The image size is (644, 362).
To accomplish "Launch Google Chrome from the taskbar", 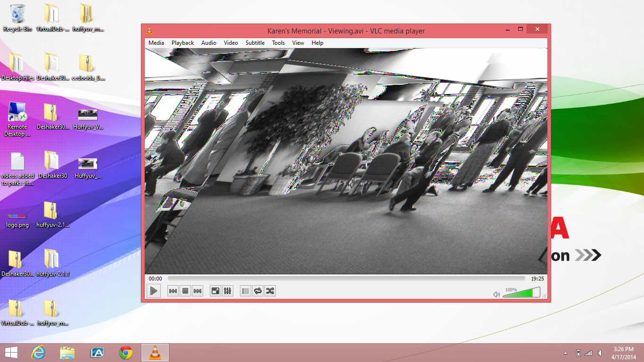I will coord(126,353).
